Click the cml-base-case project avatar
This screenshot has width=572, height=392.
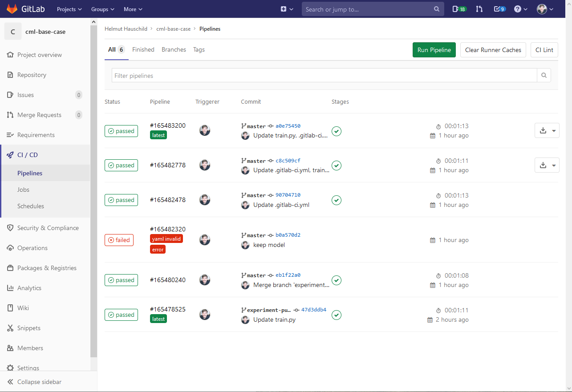coord(13,32)
